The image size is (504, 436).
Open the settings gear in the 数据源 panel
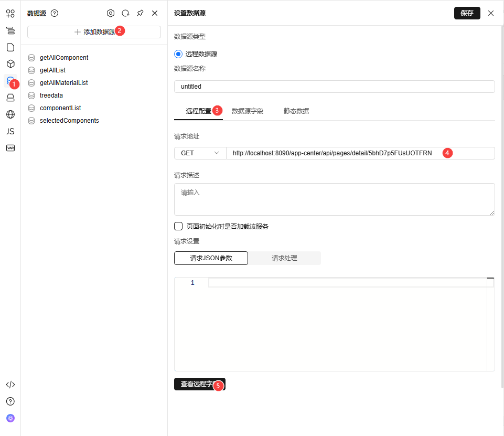(111, 13)
